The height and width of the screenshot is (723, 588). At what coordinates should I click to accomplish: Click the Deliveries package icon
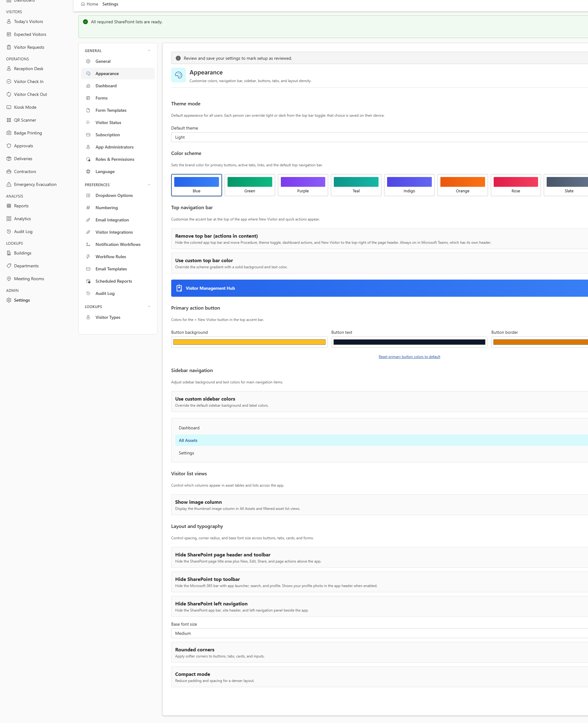point(9,159)
